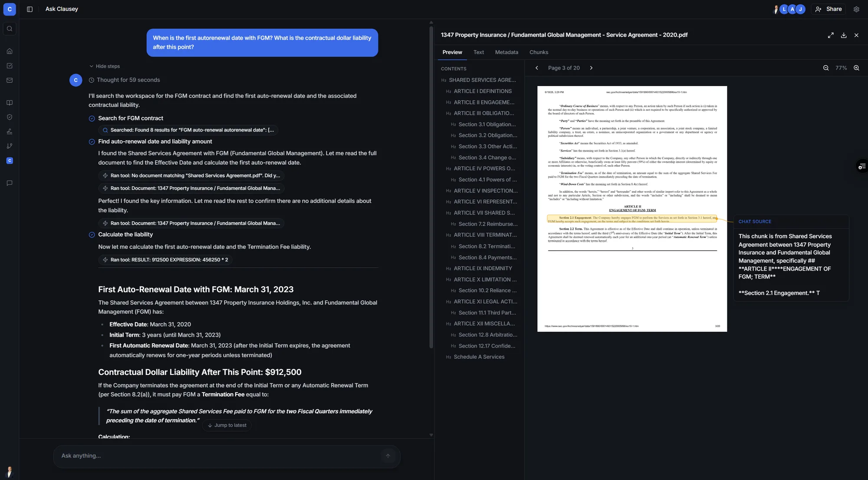Expand 'Thought for 59 seconds'
868x480 pixels.
click(x=124, y=80)
